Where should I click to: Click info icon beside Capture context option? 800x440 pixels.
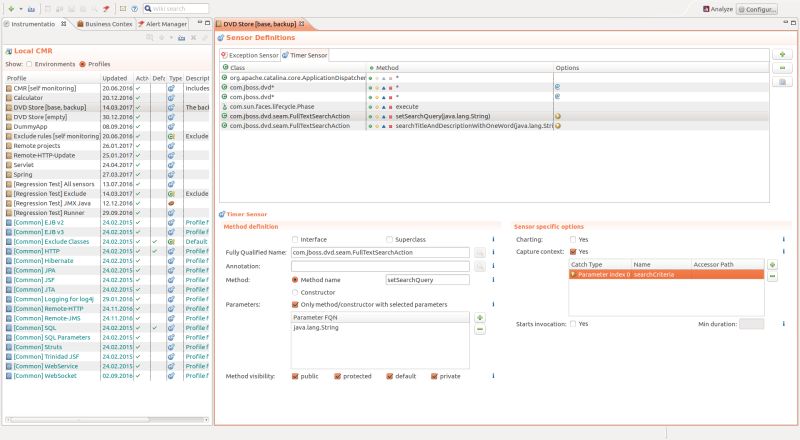(x=784, y=252)
